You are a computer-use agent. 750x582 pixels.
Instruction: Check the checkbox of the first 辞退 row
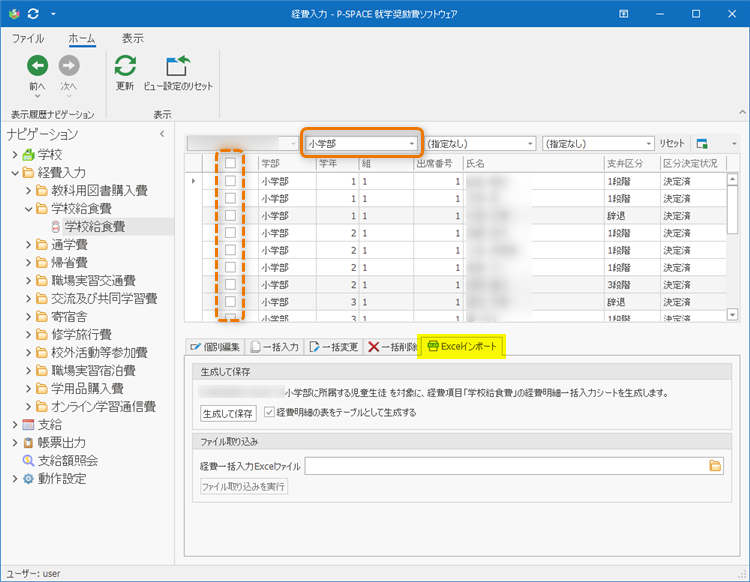click(x=230, y=215)
